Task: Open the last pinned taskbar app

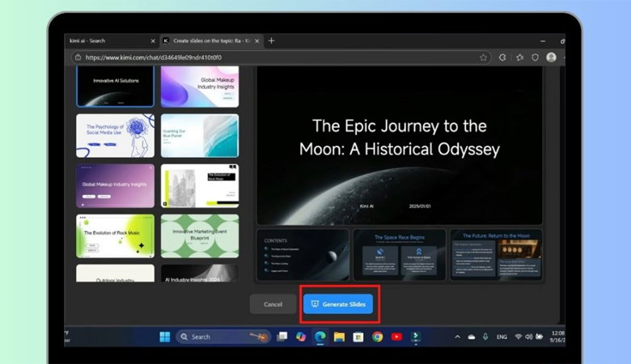Action: (416, 336)
